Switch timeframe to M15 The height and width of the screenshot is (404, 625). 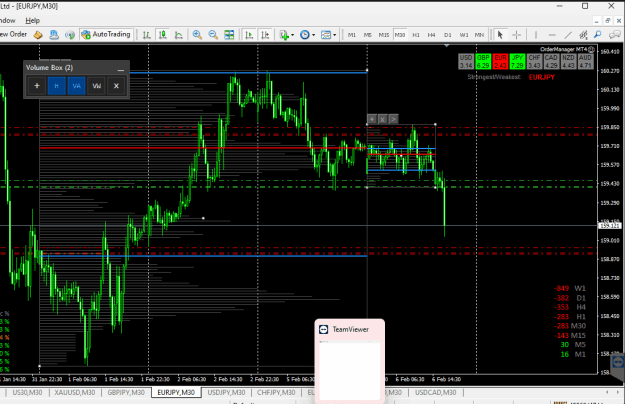384,35
